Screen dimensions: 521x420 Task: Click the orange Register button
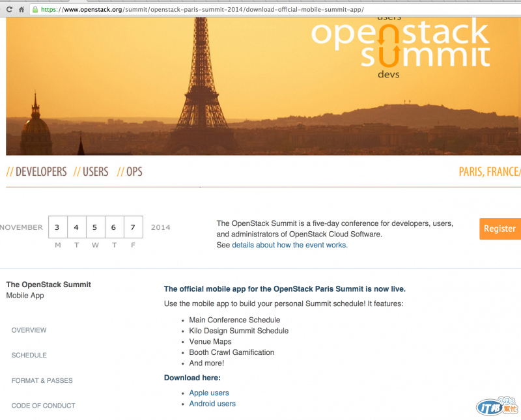coord(500,229)
